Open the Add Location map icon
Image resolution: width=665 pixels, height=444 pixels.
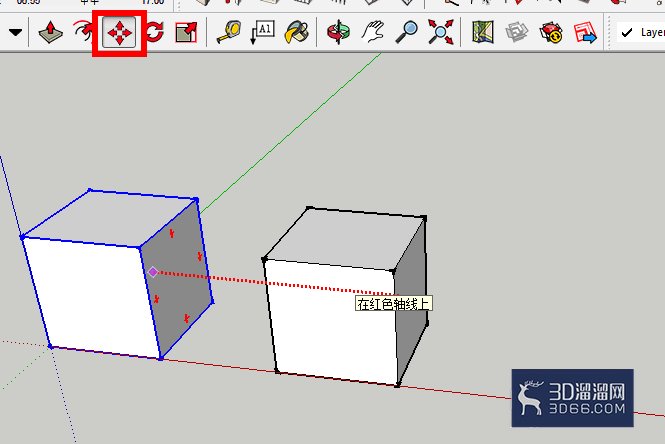pyautogui.click(x=483, y=32)
